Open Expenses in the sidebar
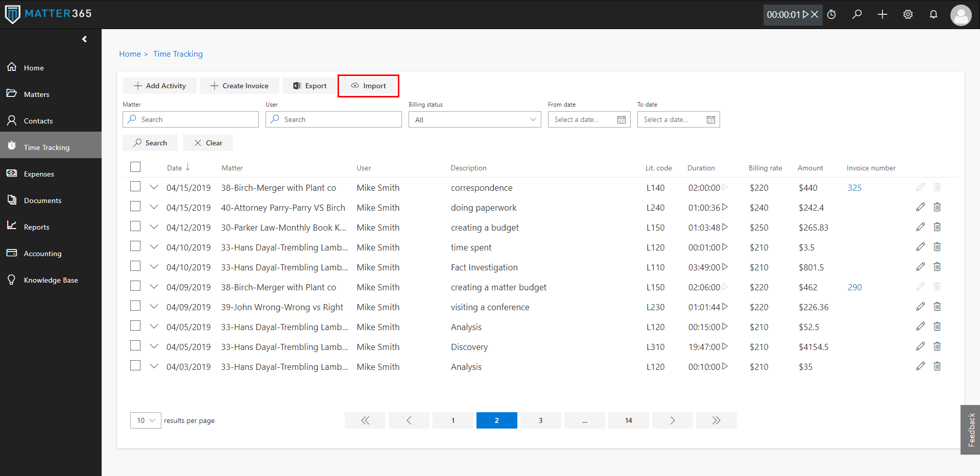 coord(39,174)
